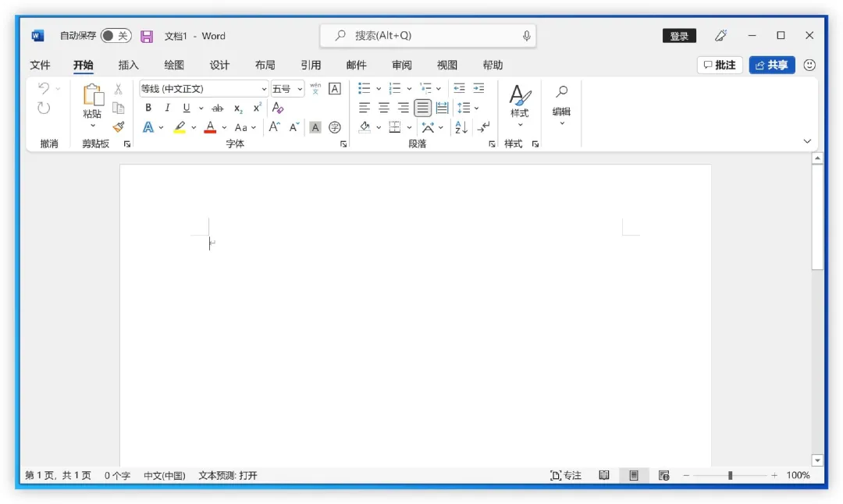
Task: Apply subscript formatting
Action: coord(237,108)
